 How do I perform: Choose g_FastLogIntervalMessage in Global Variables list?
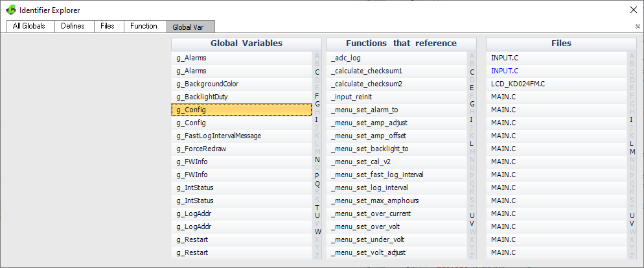(x=218, y=136)
